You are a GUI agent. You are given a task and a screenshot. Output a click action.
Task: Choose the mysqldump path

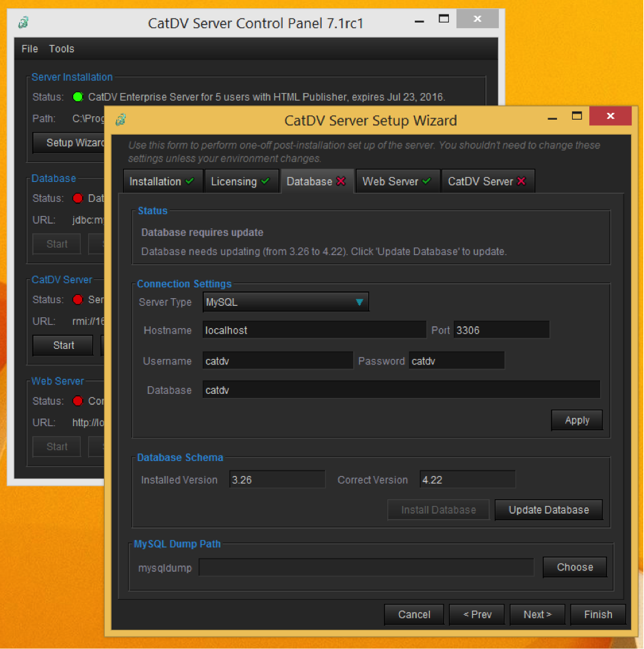coord(574,567)
